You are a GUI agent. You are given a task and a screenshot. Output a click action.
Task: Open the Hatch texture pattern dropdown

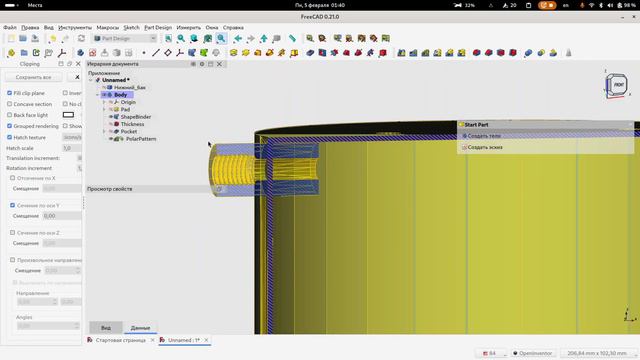click(72, 138)
